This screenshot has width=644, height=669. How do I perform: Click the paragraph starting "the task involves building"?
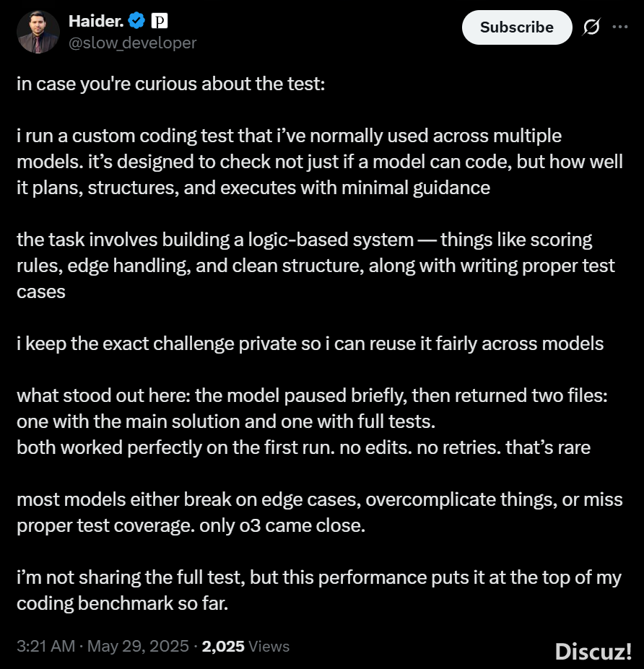(316, 266)
